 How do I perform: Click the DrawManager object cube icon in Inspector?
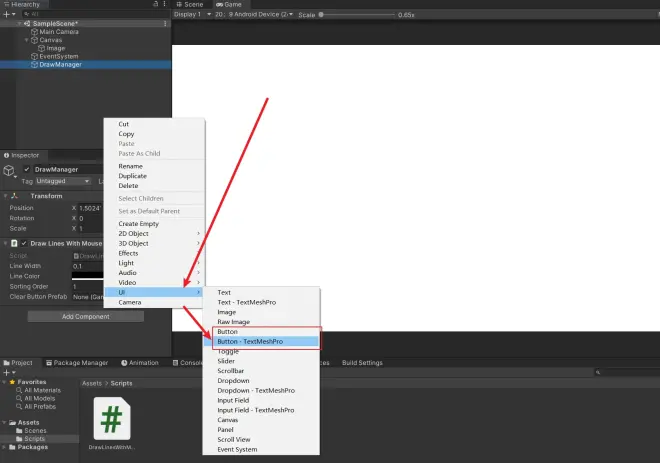pos(9,170)
